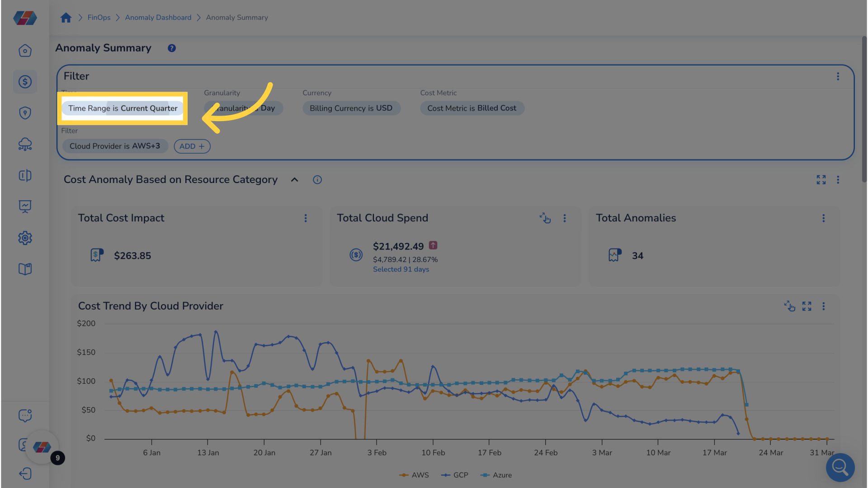Open the Home dashboard from sidebar

coord(25,51)
